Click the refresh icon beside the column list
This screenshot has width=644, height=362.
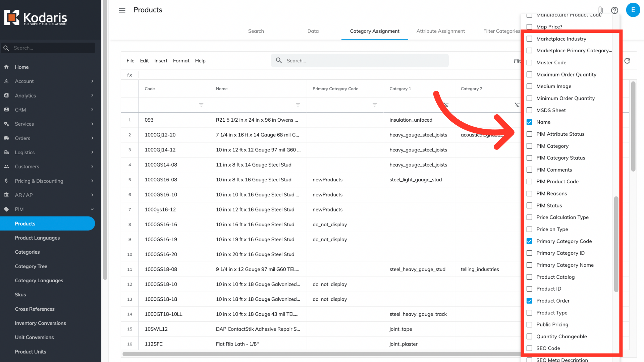point(627,61)
